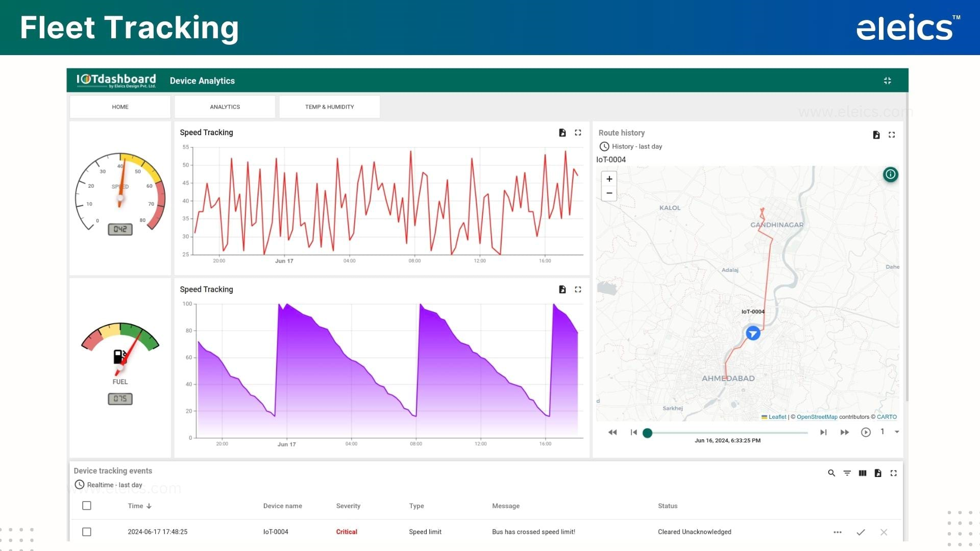Export the Device tracking events data
Image resolution: width=980 pixels, height=551 pixels.
click(878, 473)
